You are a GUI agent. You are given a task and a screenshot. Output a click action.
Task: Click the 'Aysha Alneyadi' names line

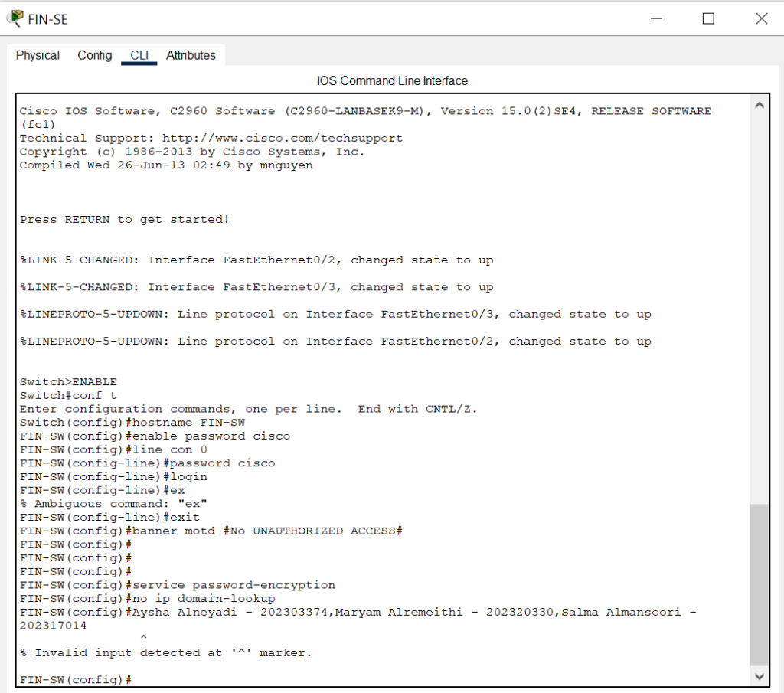pos(358,619)
